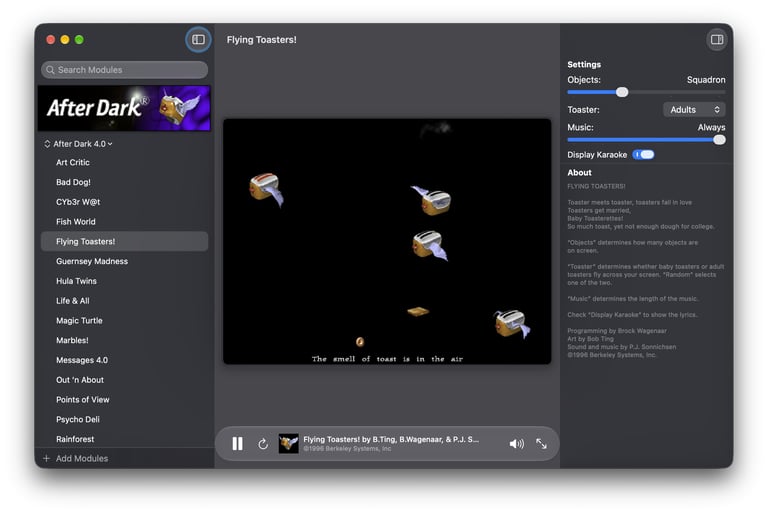
Task: Click the Music slider handle
Action: pyautogui.click(x=719, y=140)
